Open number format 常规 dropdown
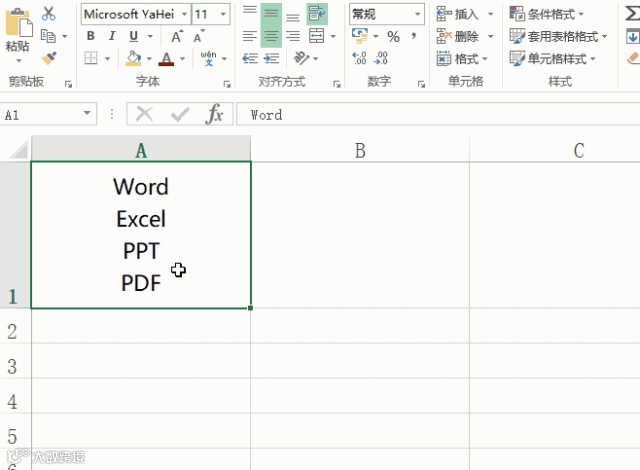This screenshot has height=470, width=640. (418, 14)
